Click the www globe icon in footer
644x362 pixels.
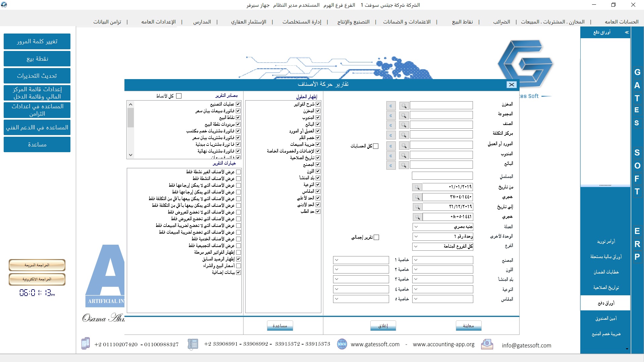click(342, 344)
